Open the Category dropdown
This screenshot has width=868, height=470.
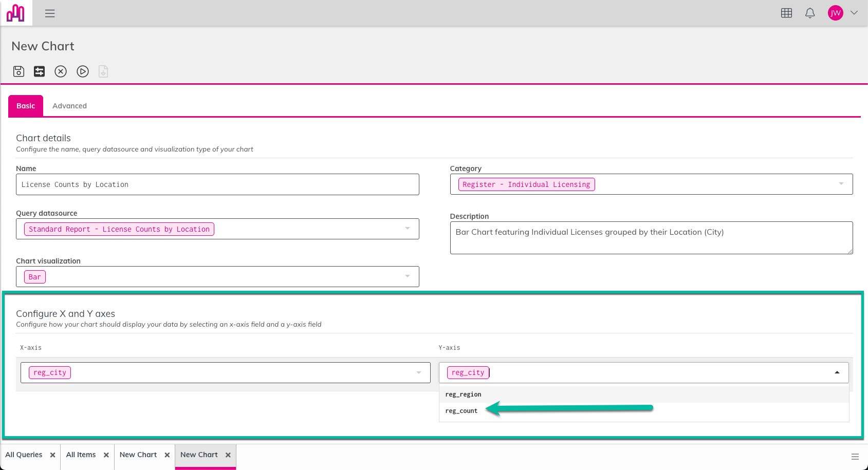click(x=841, y=184)
